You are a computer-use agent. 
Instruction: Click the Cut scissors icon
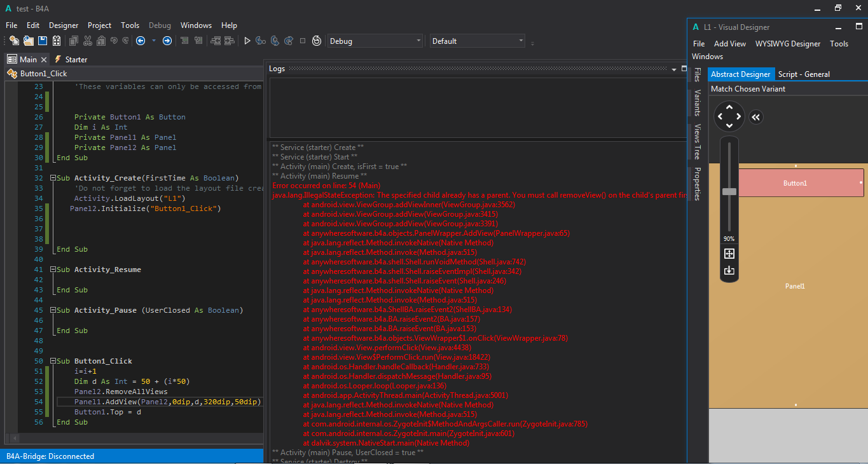(87, 41)
